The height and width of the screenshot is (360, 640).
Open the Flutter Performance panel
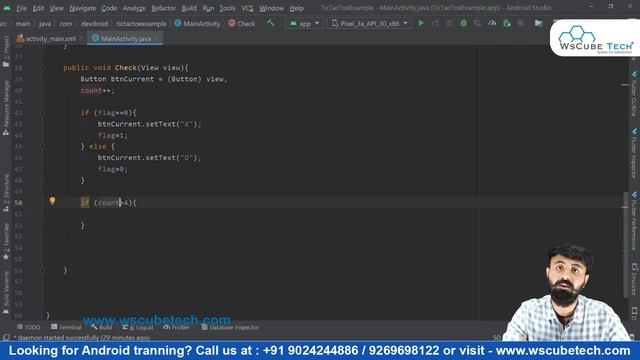pos(634,221)
